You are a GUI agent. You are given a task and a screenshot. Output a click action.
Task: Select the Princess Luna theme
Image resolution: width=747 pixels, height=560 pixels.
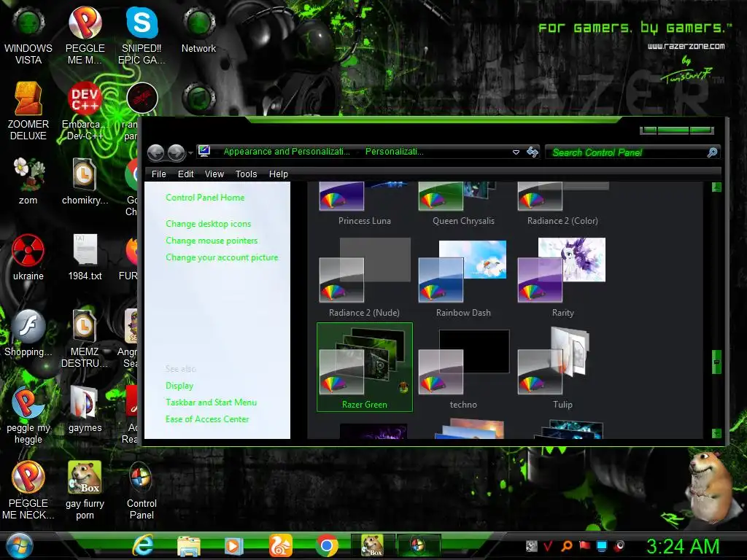click(365, 204)
